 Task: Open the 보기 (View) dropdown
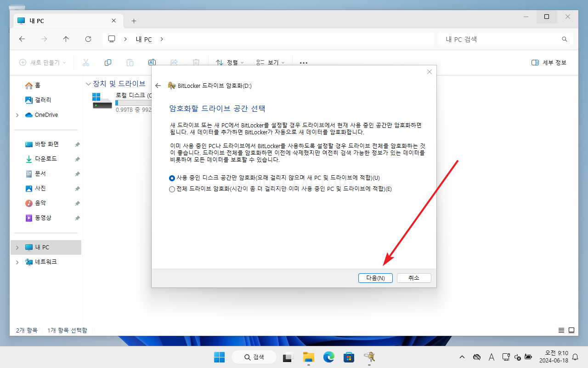(x=271, y=63)
